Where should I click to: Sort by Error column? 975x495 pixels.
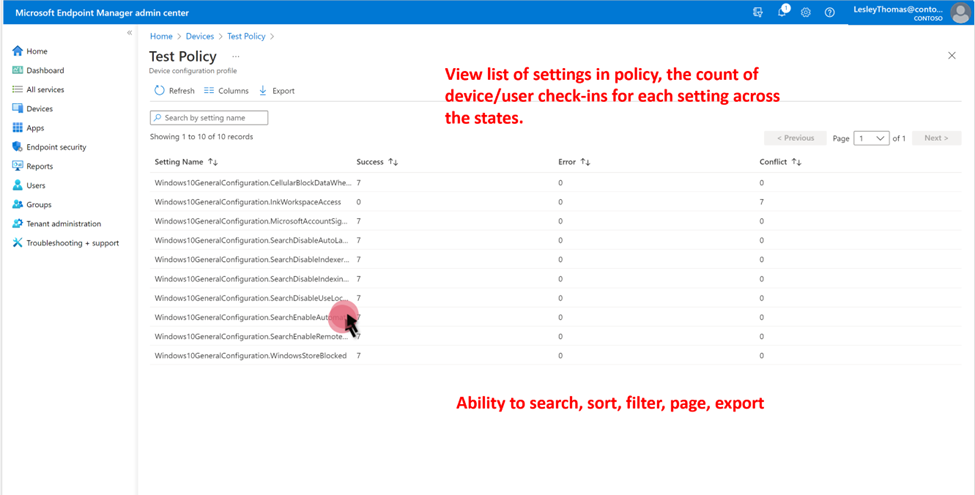coord(574,162)
